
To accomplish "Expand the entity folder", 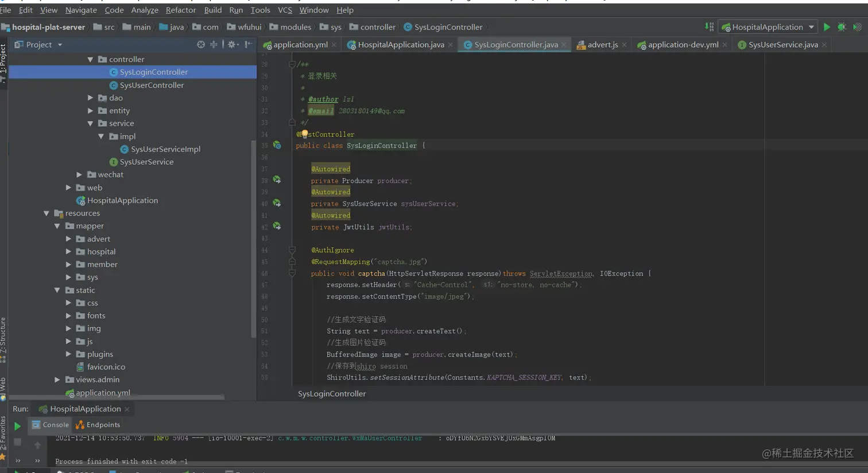I will 90,110.
